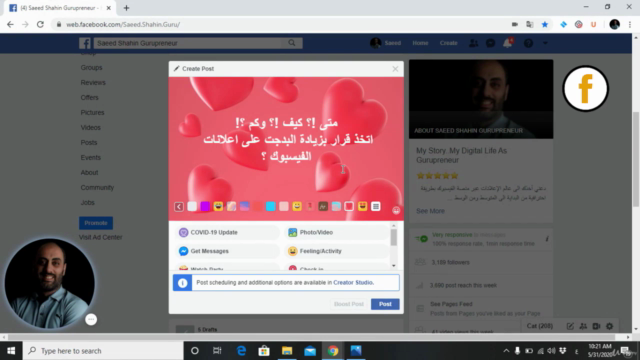Open Groups in the page sidebar
The width and height of the screenshot is (640, 360).
coord(91,68)
